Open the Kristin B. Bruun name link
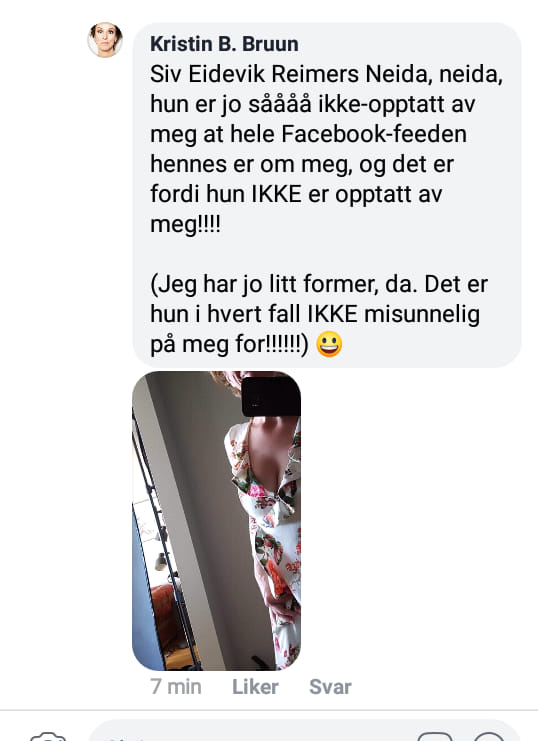 (224, 44)
